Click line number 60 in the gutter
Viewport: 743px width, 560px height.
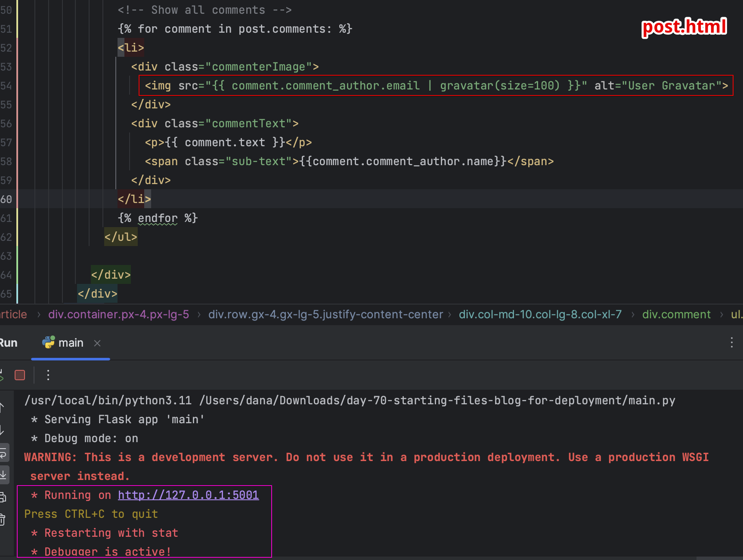tap(6, 199)
